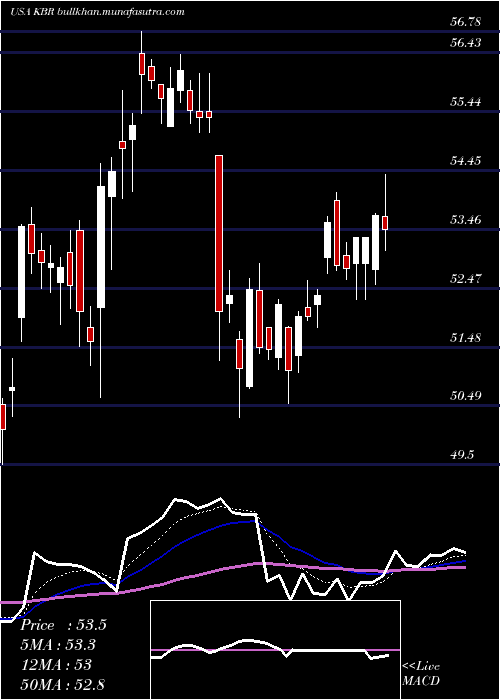The height and width of the screenshot is (700, 500).
Task: Click the '50MA : 52.8' readout
Action: click(62, 684)
